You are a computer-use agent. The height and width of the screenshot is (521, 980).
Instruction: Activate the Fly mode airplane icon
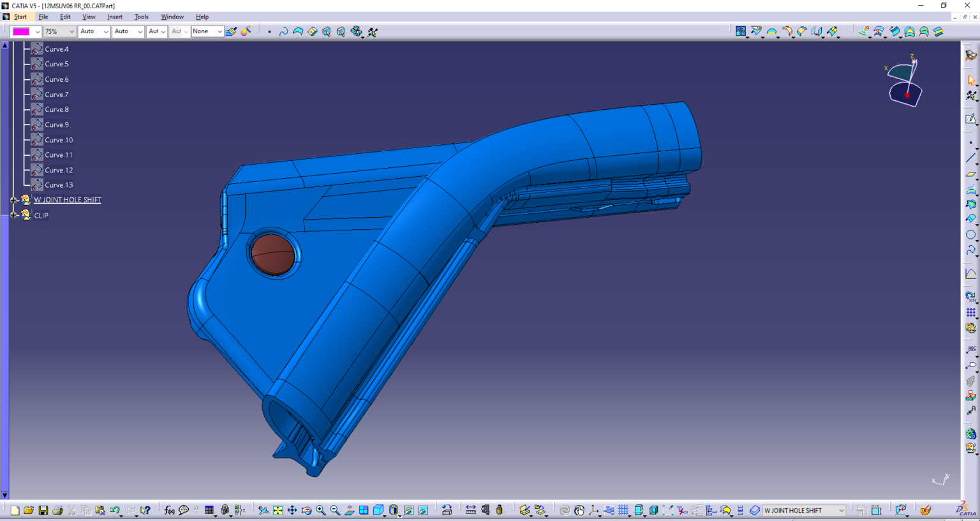263,510
